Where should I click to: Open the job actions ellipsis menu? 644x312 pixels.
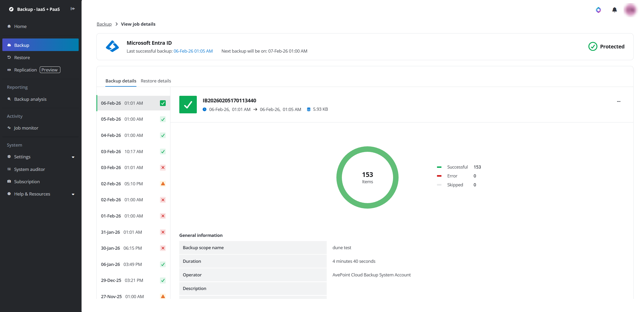tap(619, 101)
